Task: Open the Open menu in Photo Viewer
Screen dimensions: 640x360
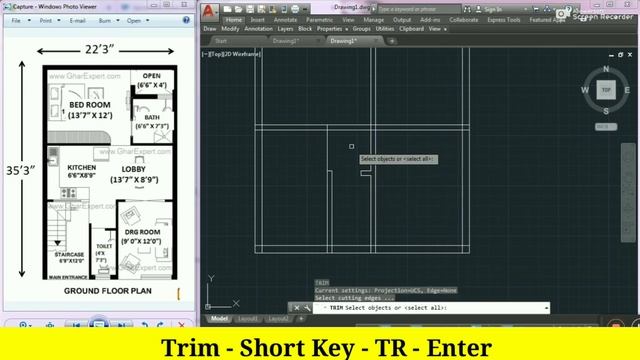Action: (138, 20)
